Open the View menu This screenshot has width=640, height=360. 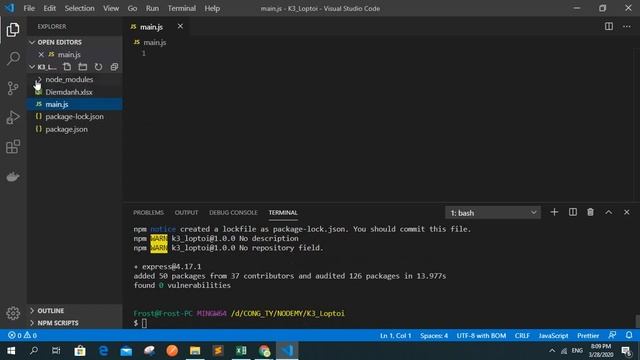[x=111, y=8]
